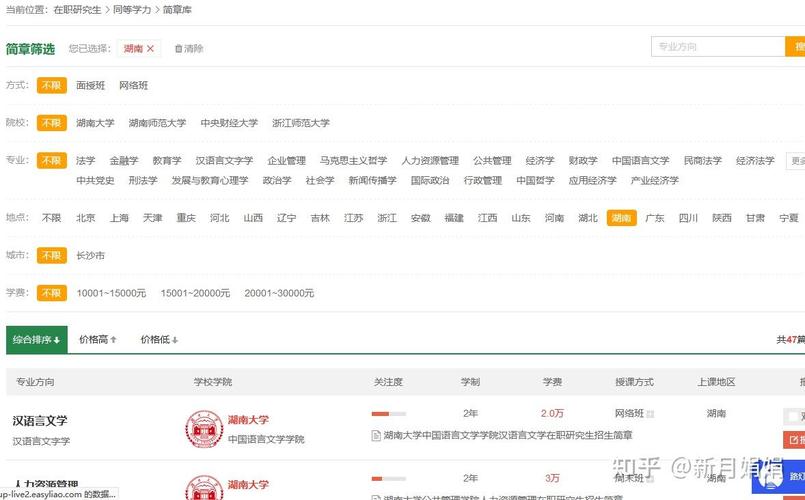This screenshot has height=500, width=805.
Task: Filter tuition by 10001~15000元
Action: coord(111,293)
